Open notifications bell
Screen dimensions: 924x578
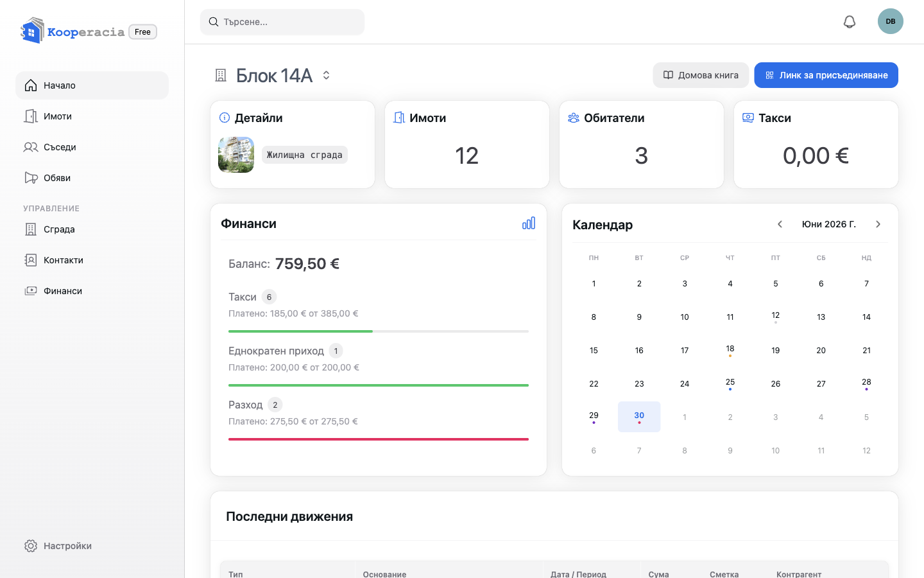tap(850, 22)
